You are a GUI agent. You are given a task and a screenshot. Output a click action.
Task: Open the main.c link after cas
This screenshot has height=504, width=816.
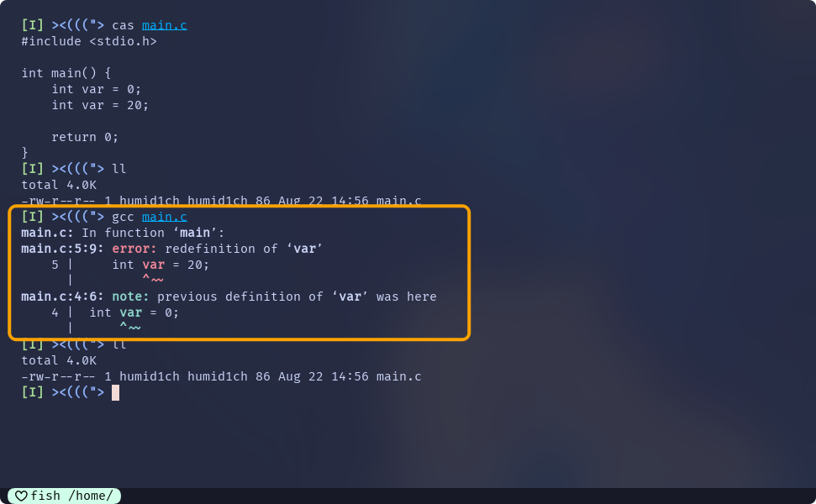[x=165, y=25]
